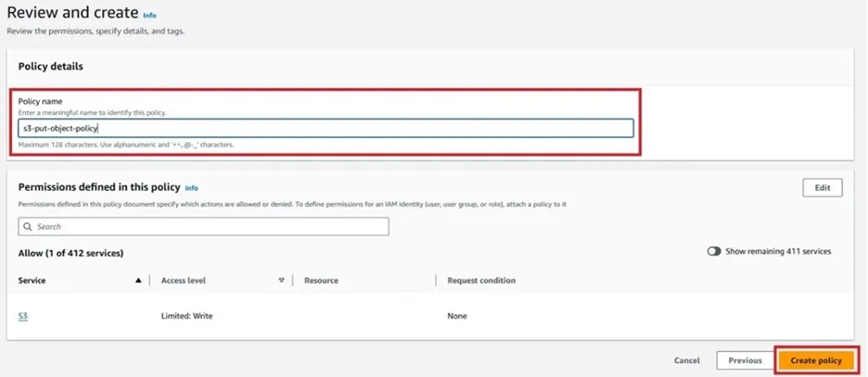This screenshot has height=377, width=868.
Task: Focus the permissions Search field
Action: 209,227
